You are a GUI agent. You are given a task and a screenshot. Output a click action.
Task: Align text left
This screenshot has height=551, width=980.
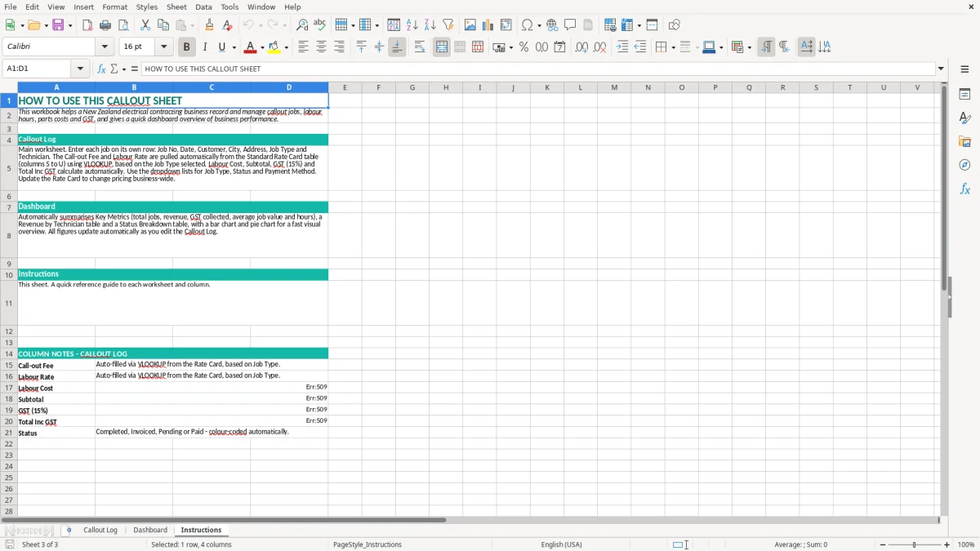(304, 47)
